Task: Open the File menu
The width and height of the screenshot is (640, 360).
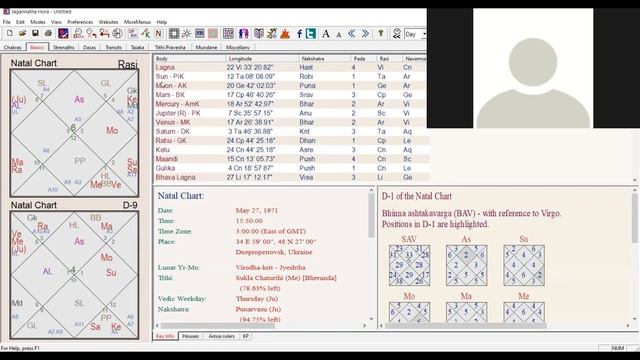Action: click(7, 22)
